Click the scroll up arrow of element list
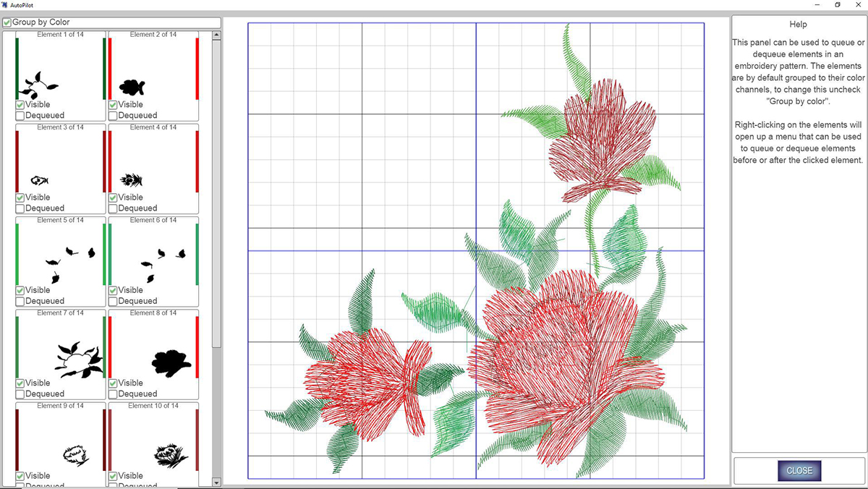This screenshot has width=868, height=489. click(x=216, y=35)
